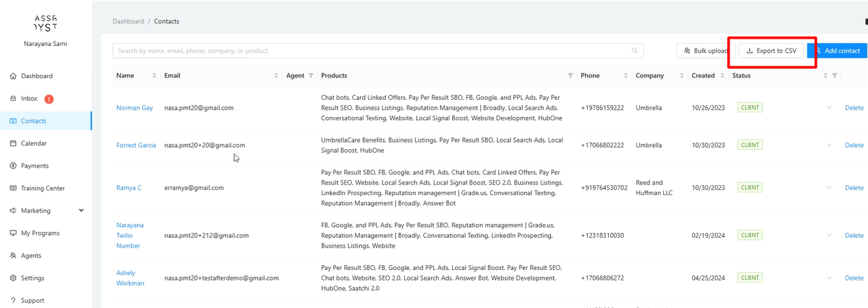Open status dropdown for Norman Gay

click(829, 108)
